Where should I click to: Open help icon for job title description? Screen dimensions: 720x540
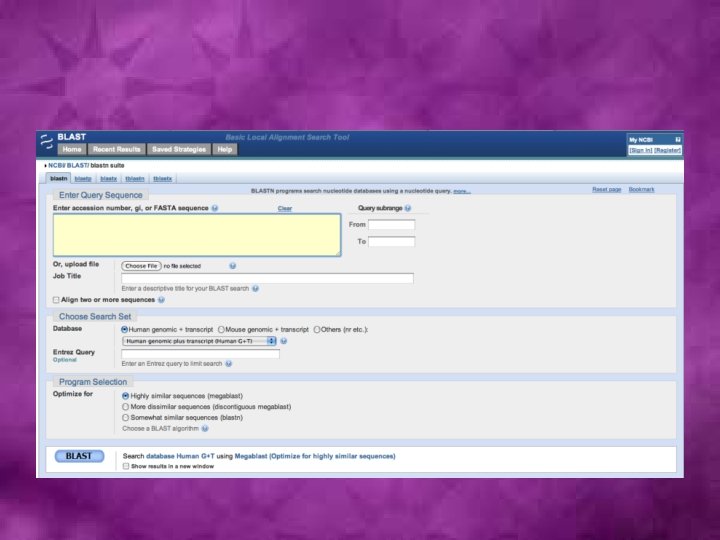[x=255, y=288]
